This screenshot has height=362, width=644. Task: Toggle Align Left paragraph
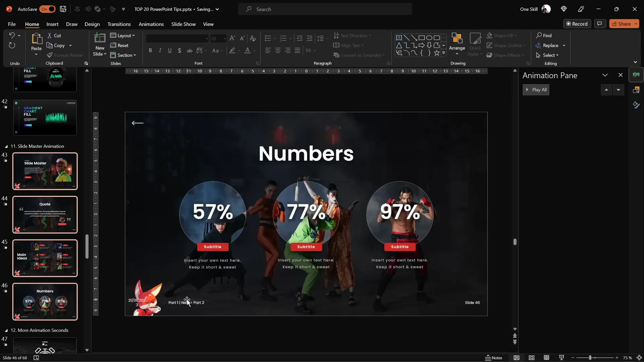click(268, 51)
